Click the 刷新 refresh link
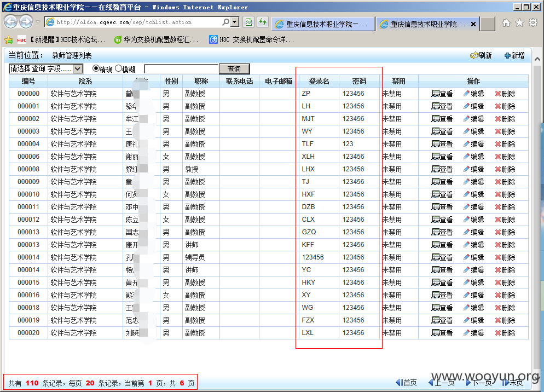 481,55
